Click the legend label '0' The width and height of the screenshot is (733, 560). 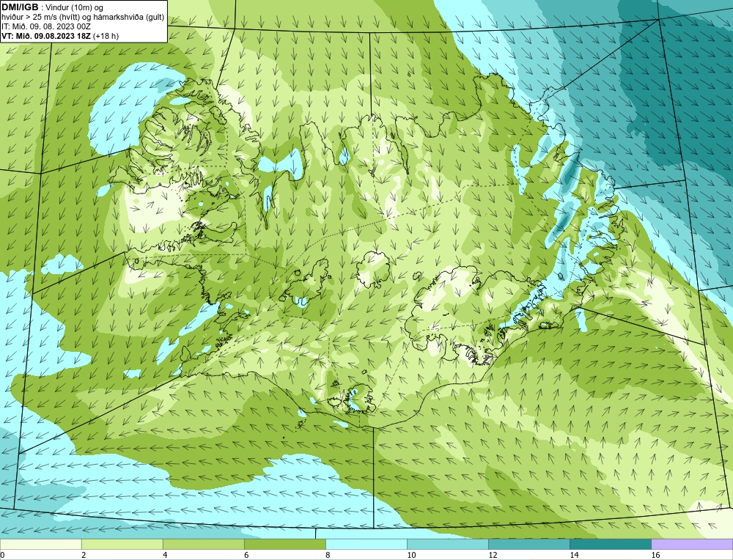click(x=3, y=556)
